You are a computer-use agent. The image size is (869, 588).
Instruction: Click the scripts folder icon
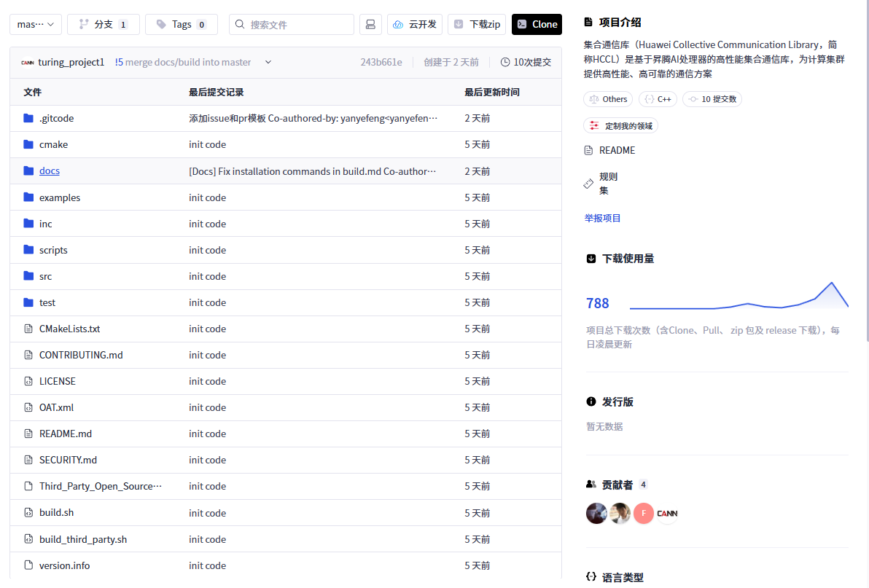(x=28, y=250)
